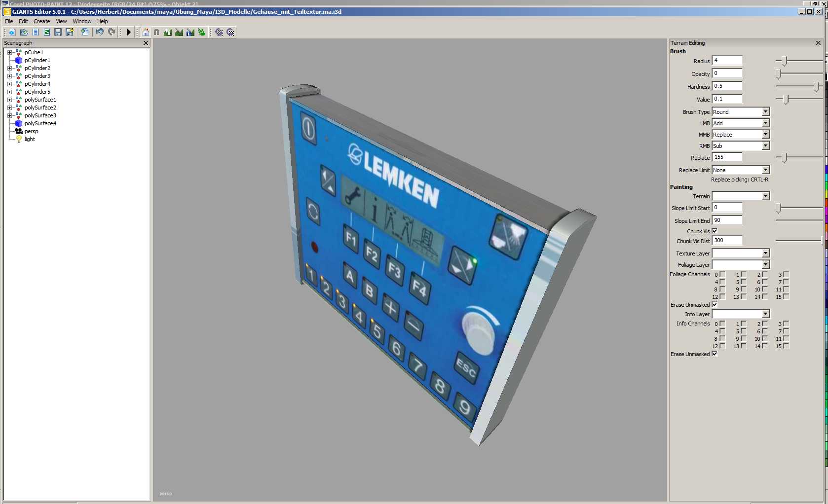
Task: Expand the polySurface3 tree node
Action: pyautogui.click(x=9, y=115)
